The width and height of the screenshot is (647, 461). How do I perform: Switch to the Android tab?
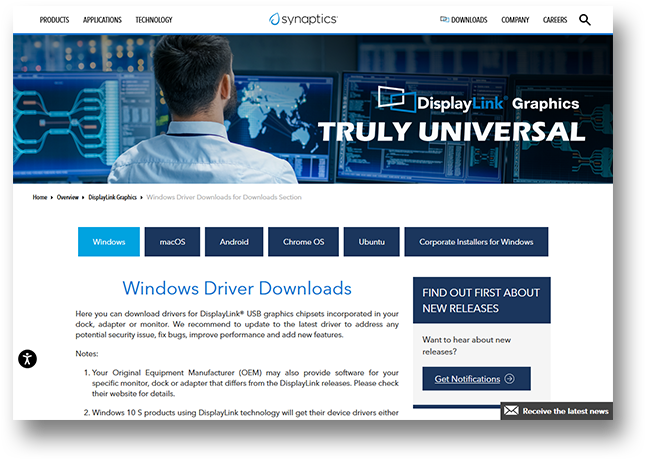(234, 242)
